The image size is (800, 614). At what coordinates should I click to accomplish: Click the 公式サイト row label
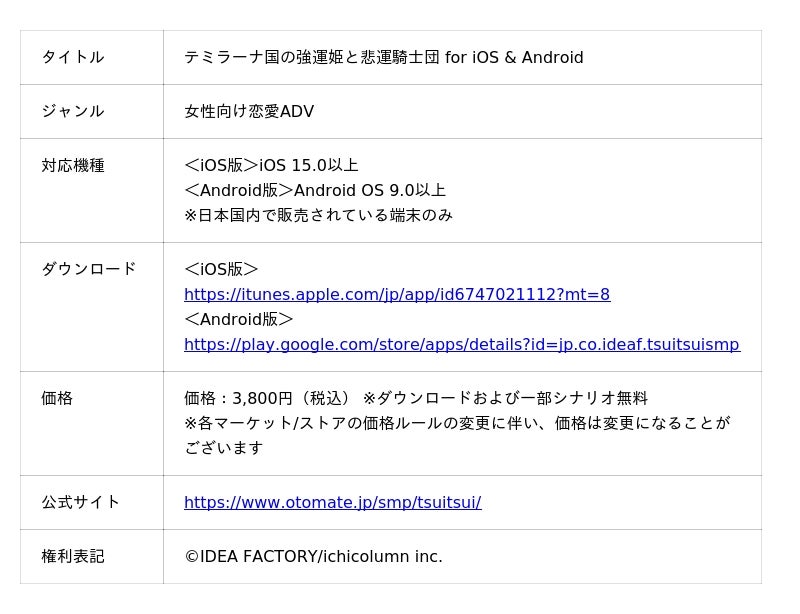pyautogui.click(x=80, y=502)
